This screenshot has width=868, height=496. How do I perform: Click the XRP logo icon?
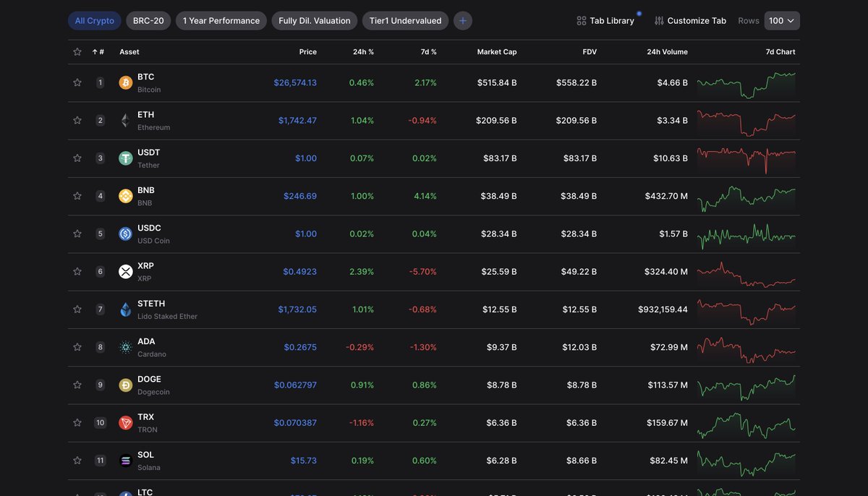point(126,272)
